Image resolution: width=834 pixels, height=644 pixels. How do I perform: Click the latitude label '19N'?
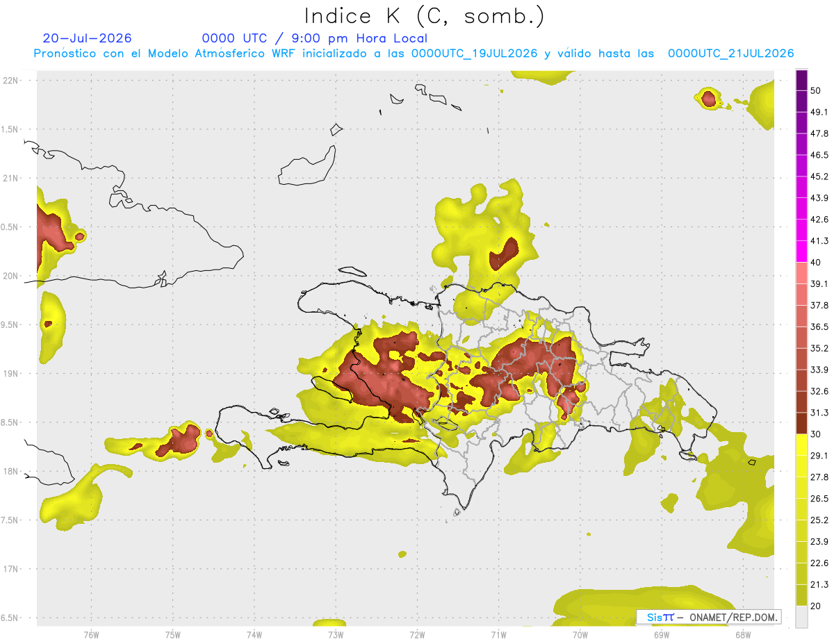pyautogui.click(x=11, y=374)
